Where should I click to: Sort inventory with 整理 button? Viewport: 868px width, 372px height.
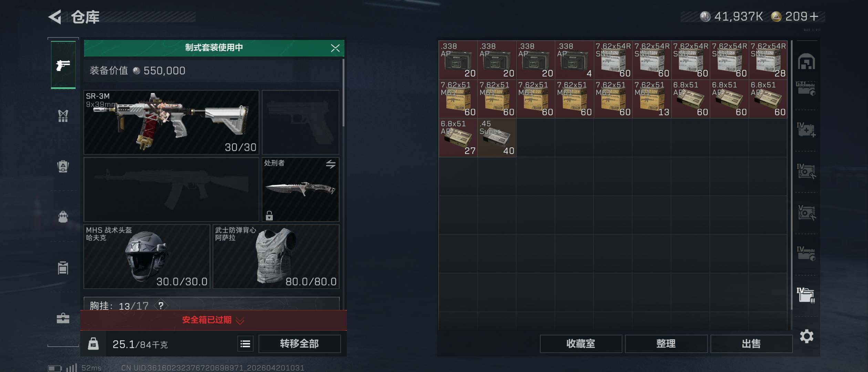coord(666,344)
